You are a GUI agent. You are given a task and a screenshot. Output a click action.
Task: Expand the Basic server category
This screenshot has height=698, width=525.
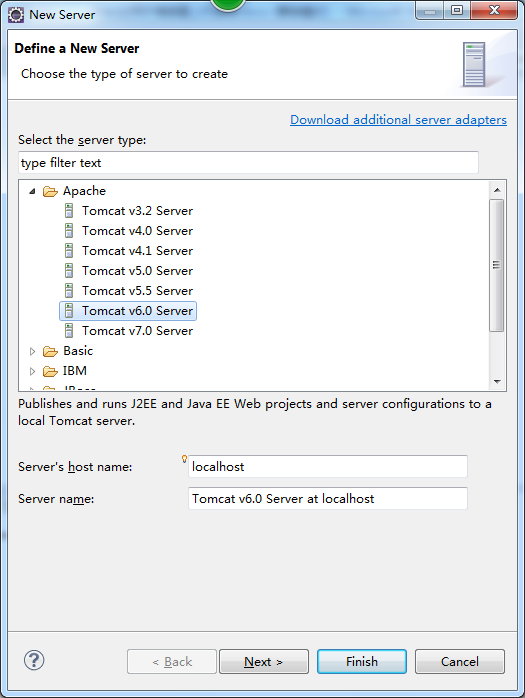32,351
